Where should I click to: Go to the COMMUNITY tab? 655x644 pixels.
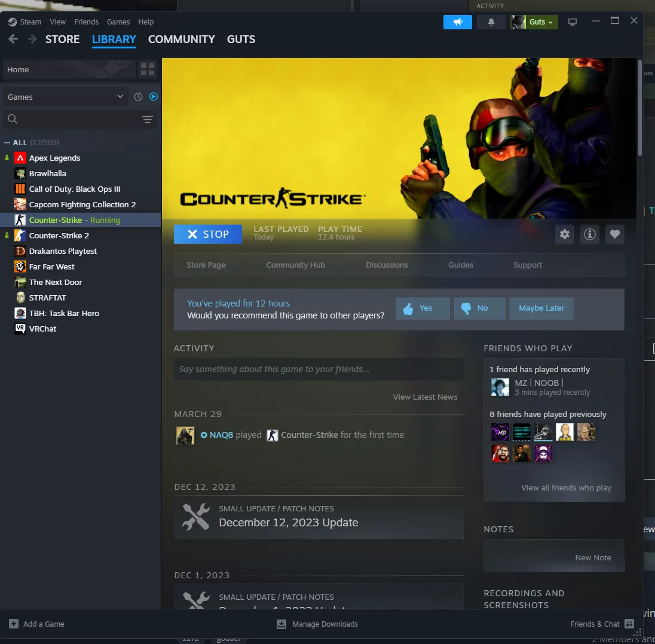(181, 39)
